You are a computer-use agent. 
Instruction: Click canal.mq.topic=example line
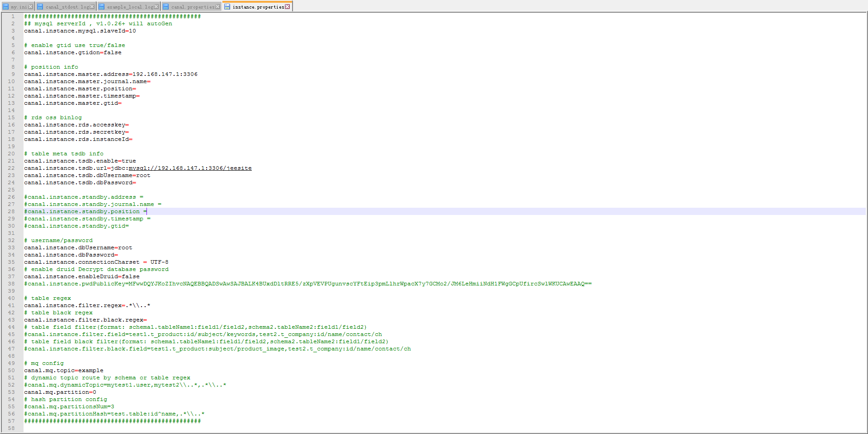[x=64, y=370]
